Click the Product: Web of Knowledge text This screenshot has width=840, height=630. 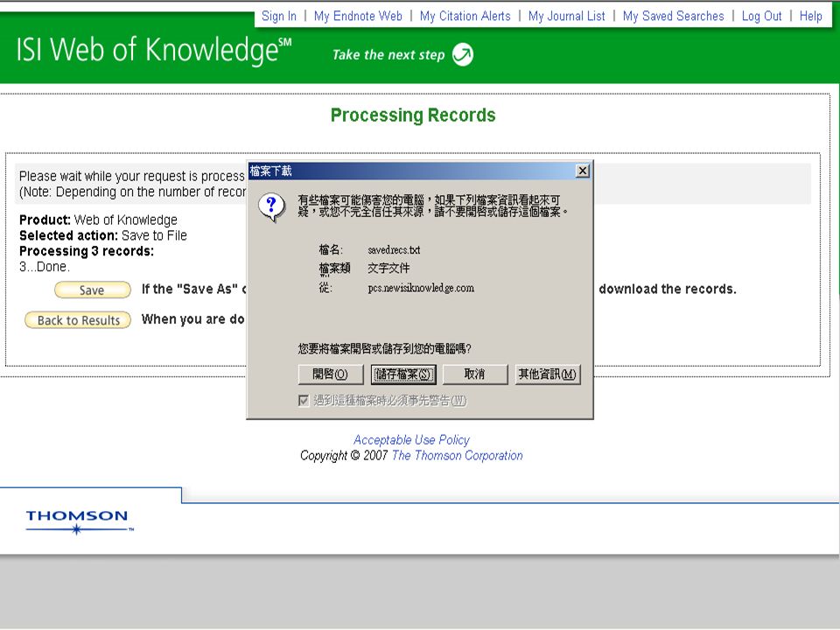98,220
